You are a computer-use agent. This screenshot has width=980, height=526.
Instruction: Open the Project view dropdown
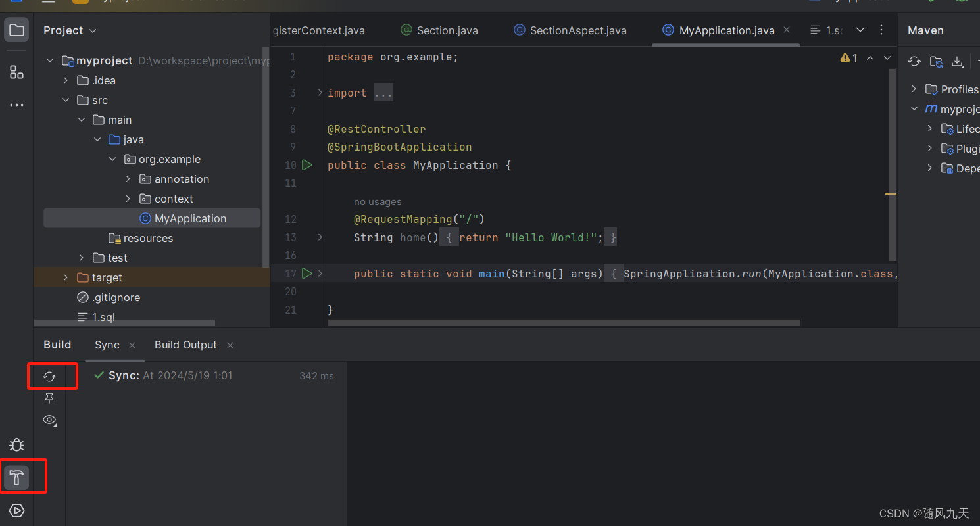click(70, 30)
